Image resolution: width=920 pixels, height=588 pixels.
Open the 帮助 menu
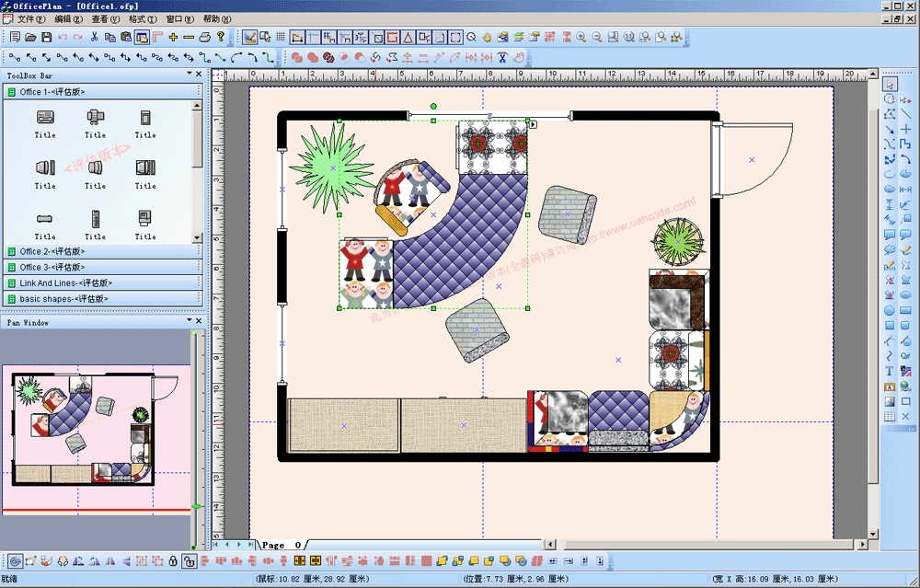216,18
